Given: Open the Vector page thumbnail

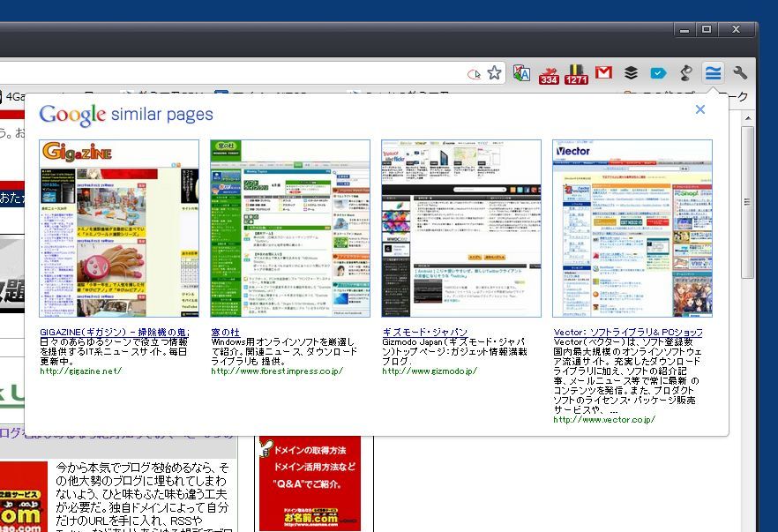Looking at the screenshot, I should [x=632, y=229].
